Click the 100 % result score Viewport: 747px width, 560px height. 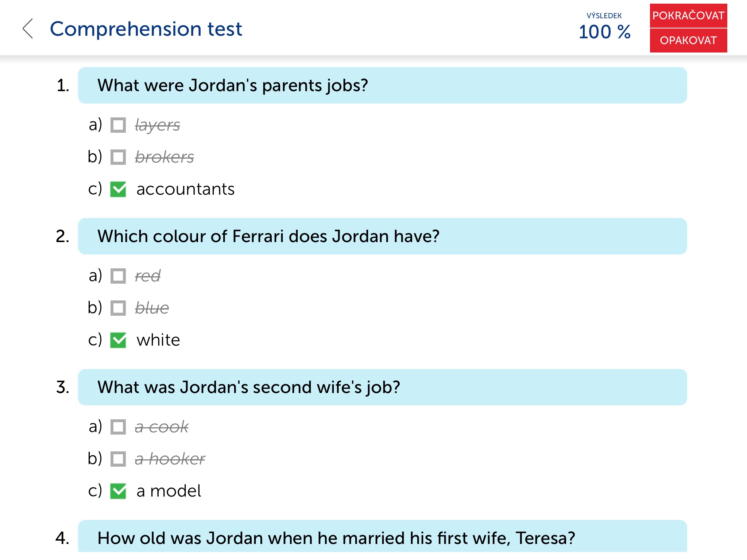(604, 32)
